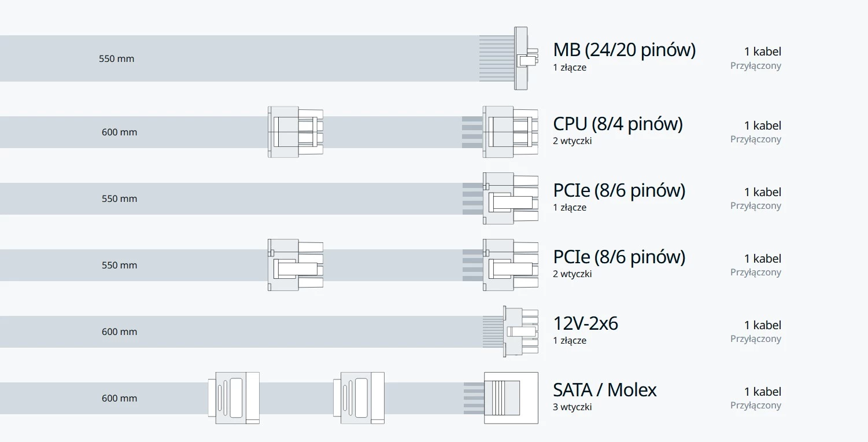This screenshot has width=868, height=442.
Task: Click the middle SATA plug illustration
Action: [359, 398]
